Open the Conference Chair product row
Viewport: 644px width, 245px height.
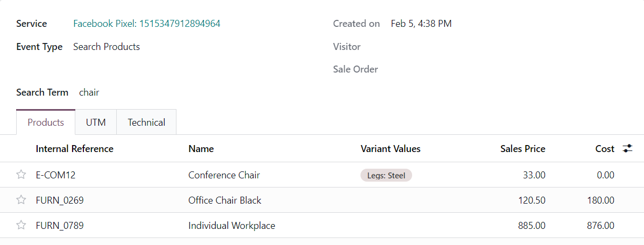click(x=224, y=175)
